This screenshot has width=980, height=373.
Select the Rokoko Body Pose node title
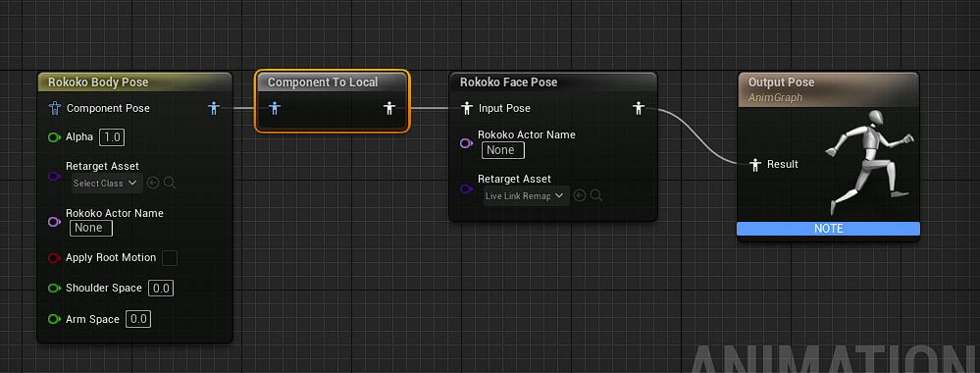point(98,82)
